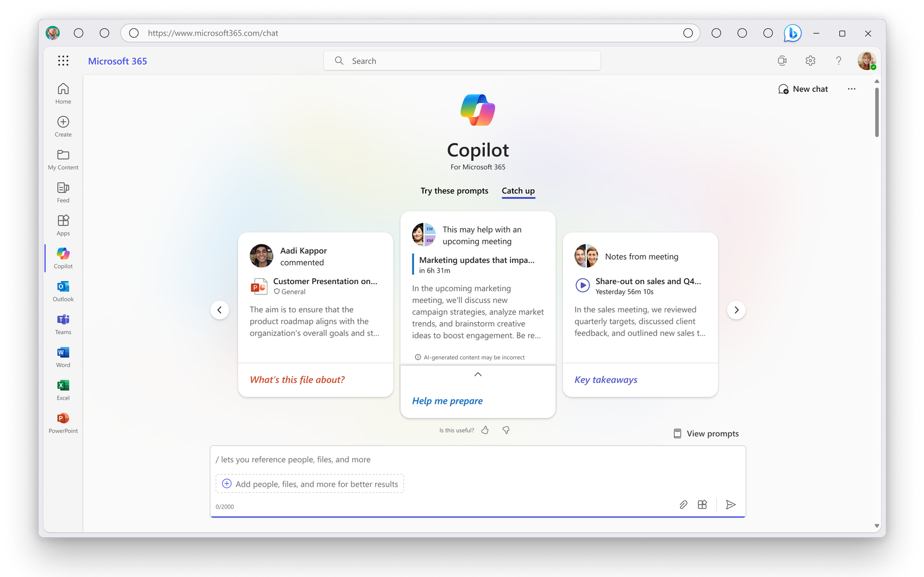Image resolution: width=924 pixels, height=577 pixels.
Task: Rate the suggestion with thumbs down
Action: pos(505,430)
